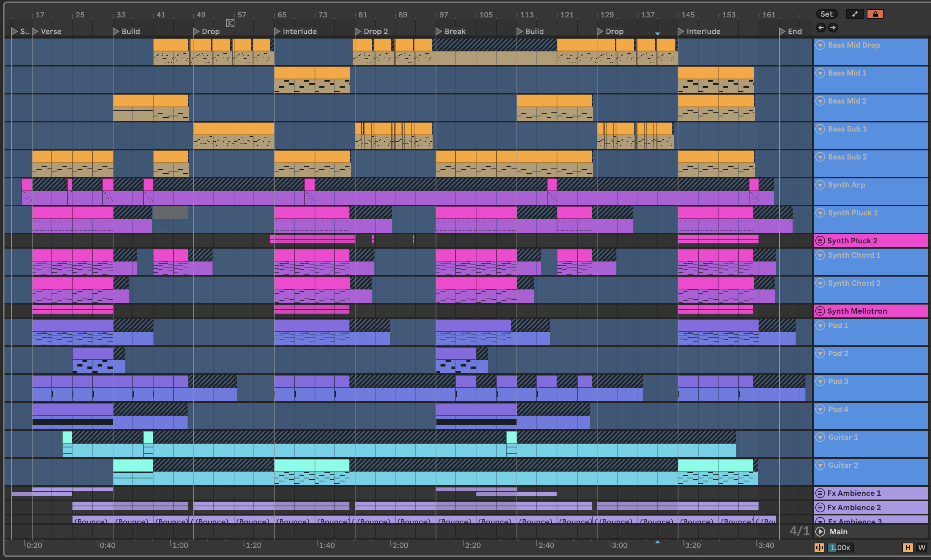Jump to next locator arrow
931x560 pixels.
(833, 28)
